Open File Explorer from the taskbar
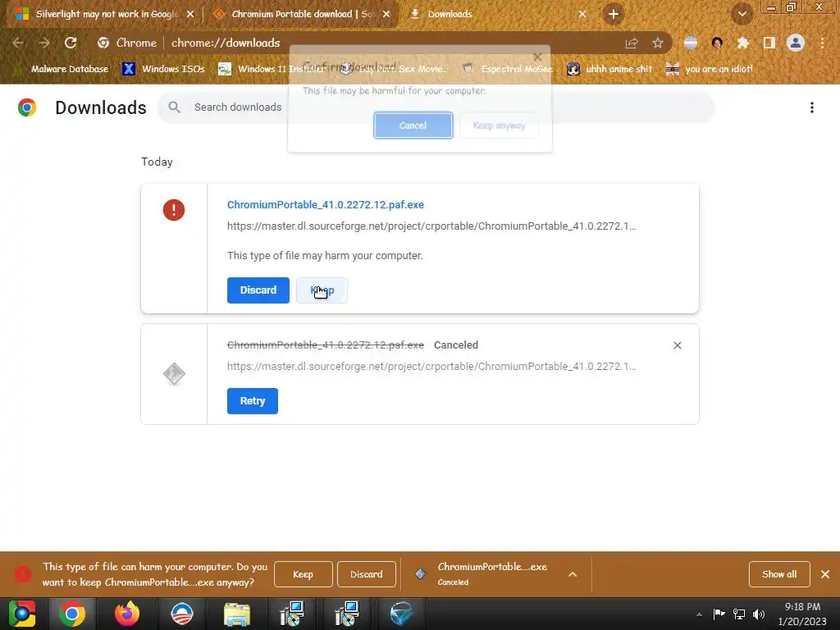 pos(237,614)
